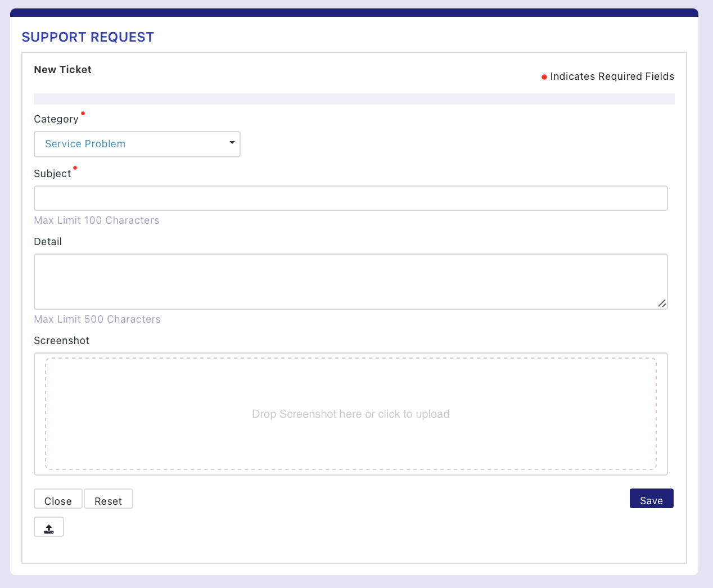Click the Subject field label
Image resolution: width=713 pixels, height=588 pixels.
tap(52, 174)
